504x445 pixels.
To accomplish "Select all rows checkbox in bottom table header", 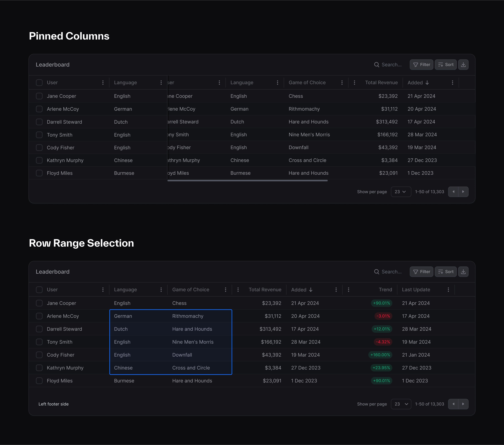I will pyautogui.click(x=39, y=290).
